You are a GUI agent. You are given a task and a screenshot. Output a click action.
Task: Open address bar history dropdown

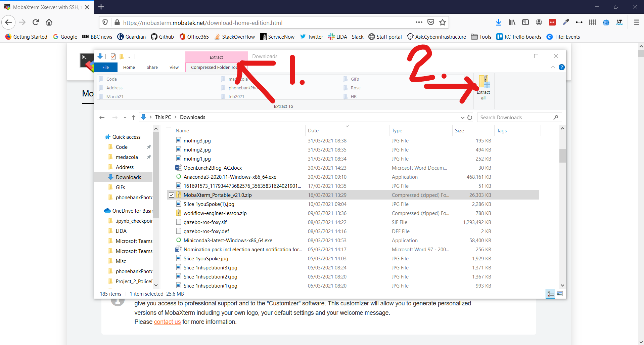[463, 118]
